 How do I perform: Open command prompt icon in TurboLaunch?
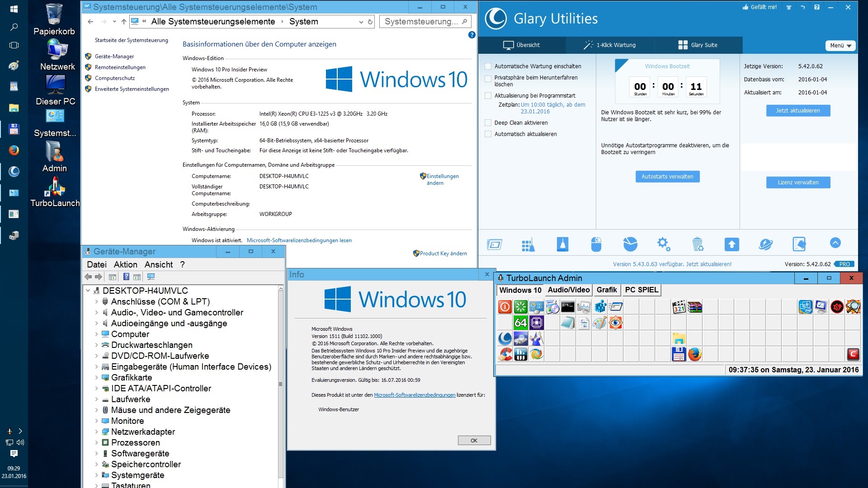pos(568,307)
